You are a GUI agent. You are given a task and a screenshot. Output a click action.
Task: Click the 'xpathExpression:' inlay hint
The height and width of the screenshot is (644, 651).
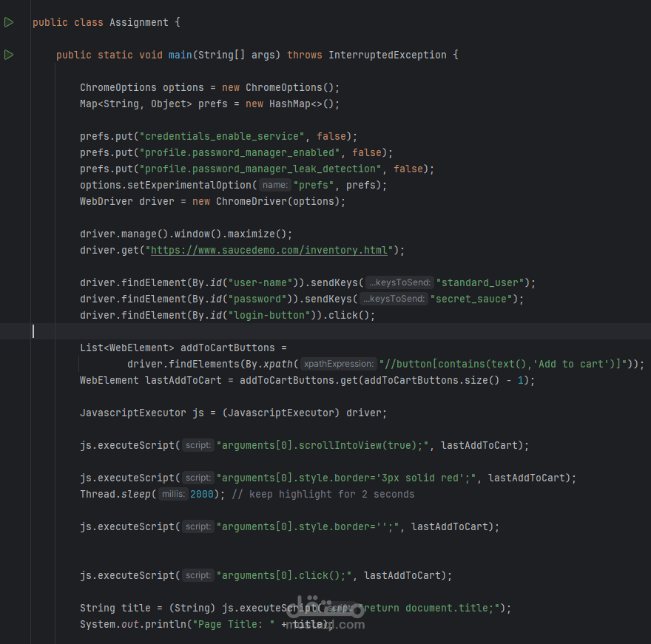(339, 364)
